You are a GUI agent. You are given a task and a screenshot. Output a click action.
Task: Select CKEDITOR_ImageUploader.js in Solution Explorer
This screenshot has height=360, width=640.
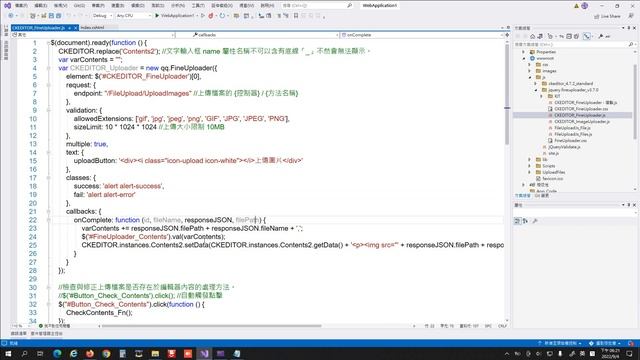581,122
